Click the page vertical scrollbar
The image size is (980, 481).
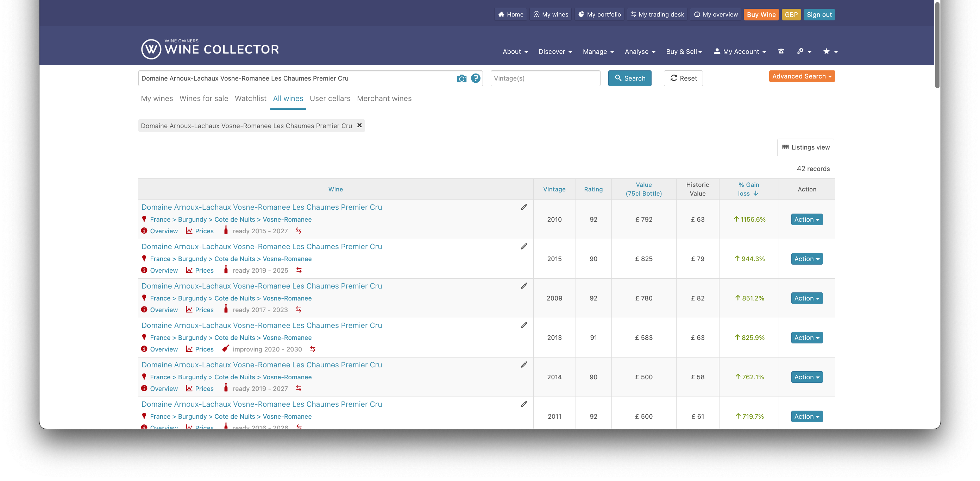coord(937,46)
